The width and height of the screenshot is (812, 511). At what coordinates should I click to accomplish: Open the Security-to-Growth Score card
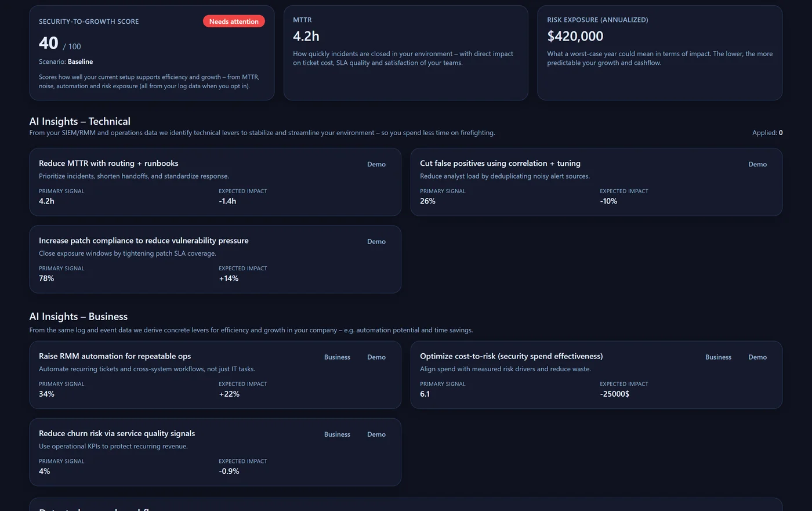click(152, 52)
